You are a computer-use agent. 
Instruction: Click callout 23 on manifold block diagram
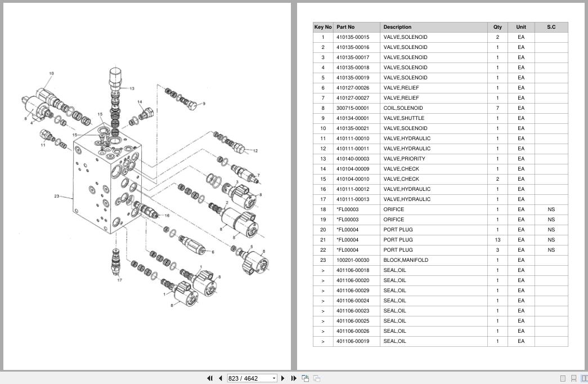pos(57,196)
